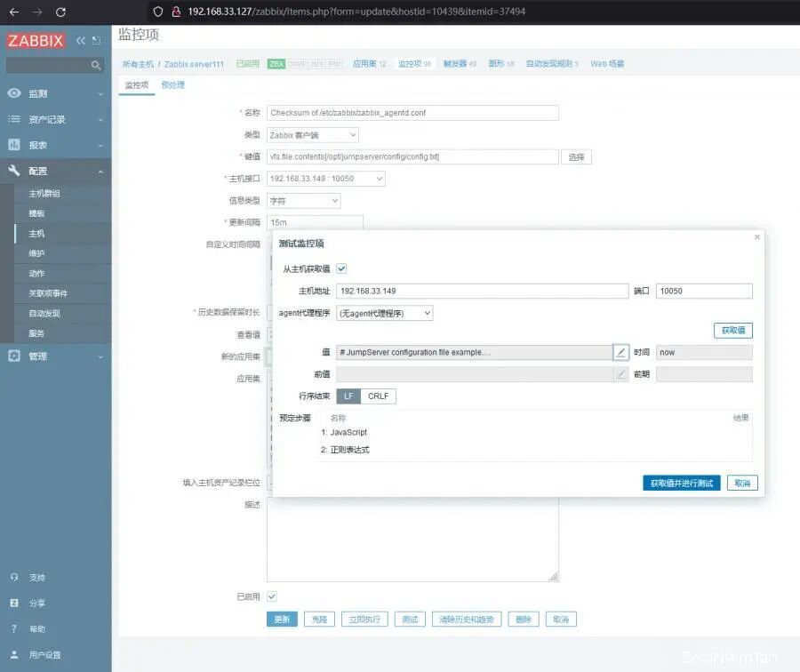This screenshot has width=800, height=672.
Task: Open 模板 in sidebar
Action: tap(36, 213)
